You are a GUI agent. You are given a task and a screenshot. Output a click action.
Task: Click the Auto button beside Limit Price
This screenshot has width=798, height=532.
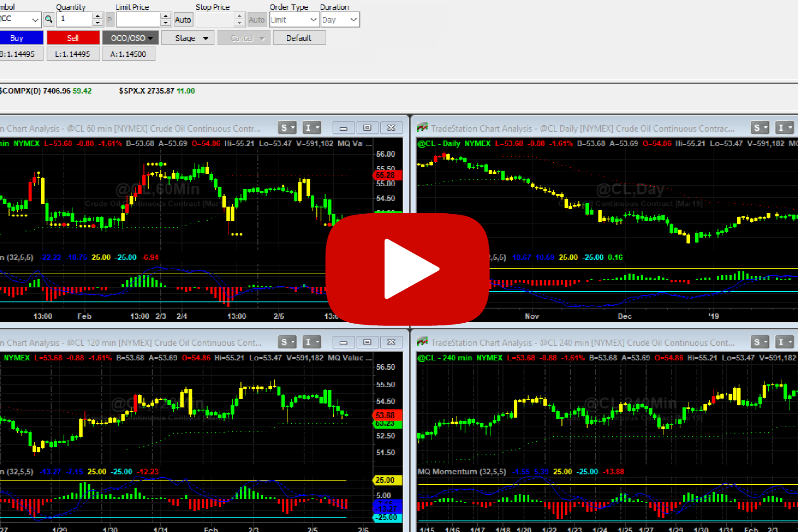point(183,20)
